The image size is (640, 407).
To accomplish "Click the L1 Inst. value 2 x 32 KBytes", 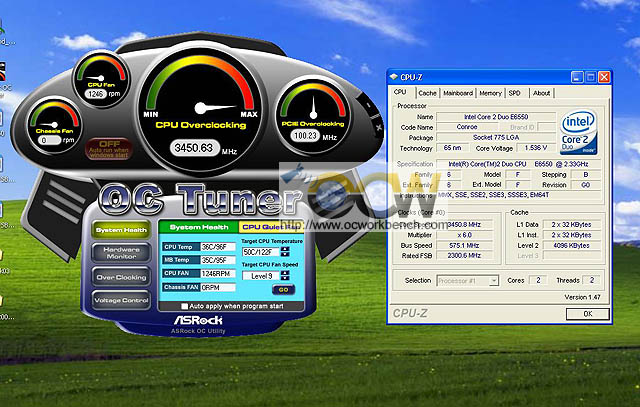I will (x=571, y=235).
